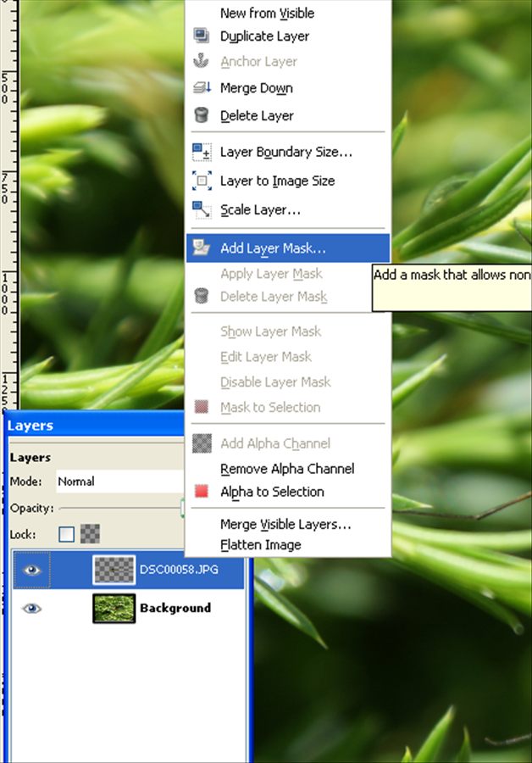532x763 pixels.
Task: Select Delete Layer menu entry
Action: [x=257, y=116]
